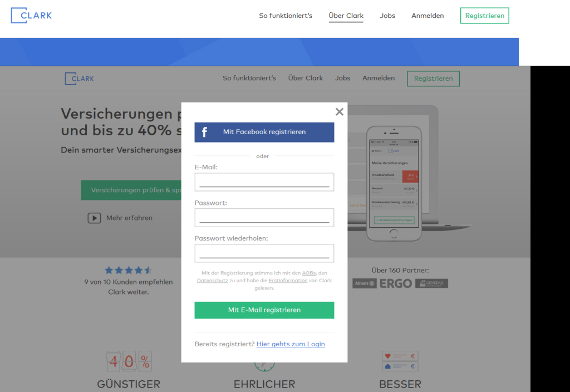Click the Generali partner logo
This screenshot has width=570, height=392.
[431, 283]
